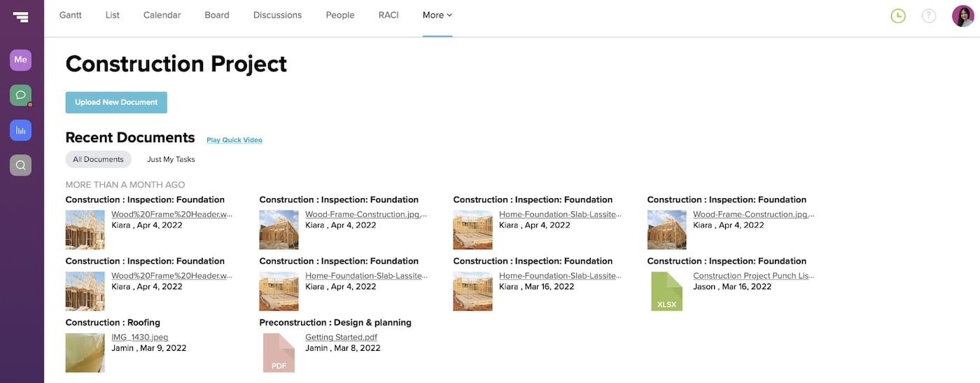The height and width of the screenshot is (383, 980).
Task: Click the Play Quick Video link
Action: coord(234,140)
